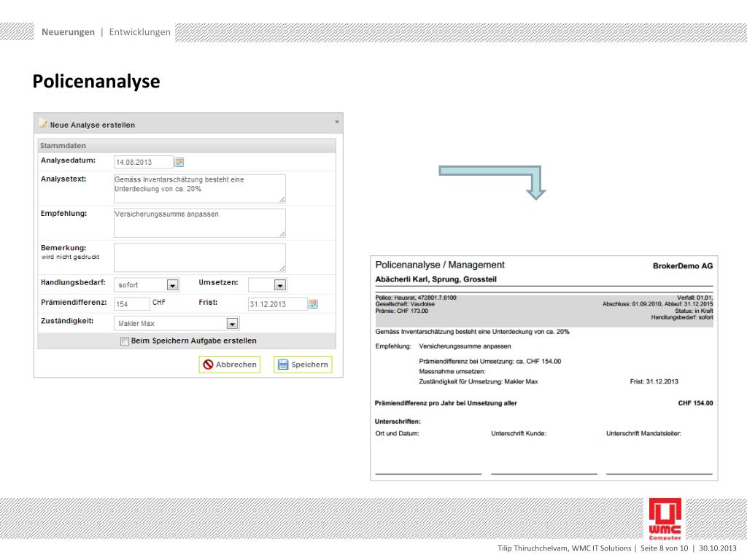Click the note icon in dialog title

tap(43, 123)
